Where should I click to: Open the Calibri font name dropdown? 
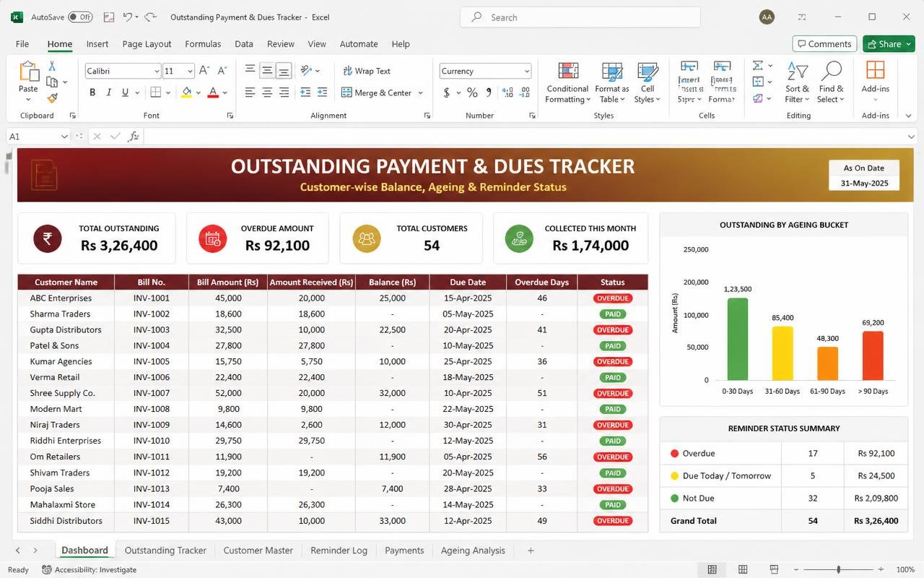[x=157, y=71]
